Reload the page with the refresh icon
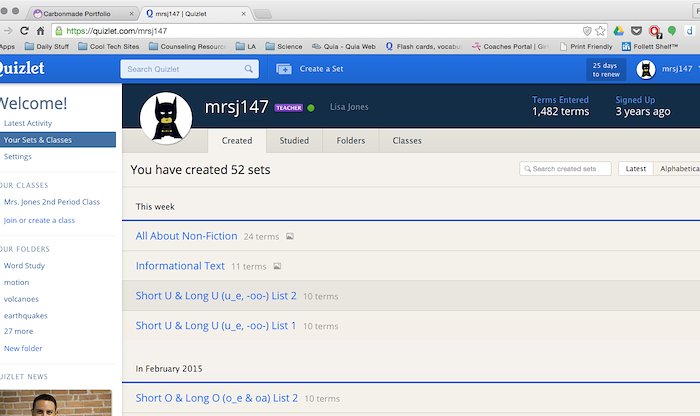The height and width of the screenshot is (416, 700). tap(24, 31)
